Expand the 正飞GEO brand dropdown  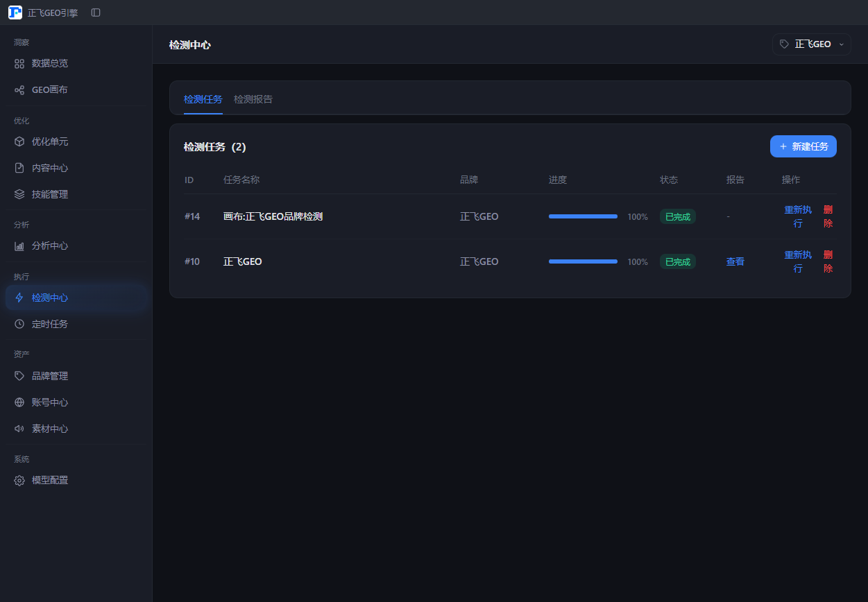pos(812,44)
